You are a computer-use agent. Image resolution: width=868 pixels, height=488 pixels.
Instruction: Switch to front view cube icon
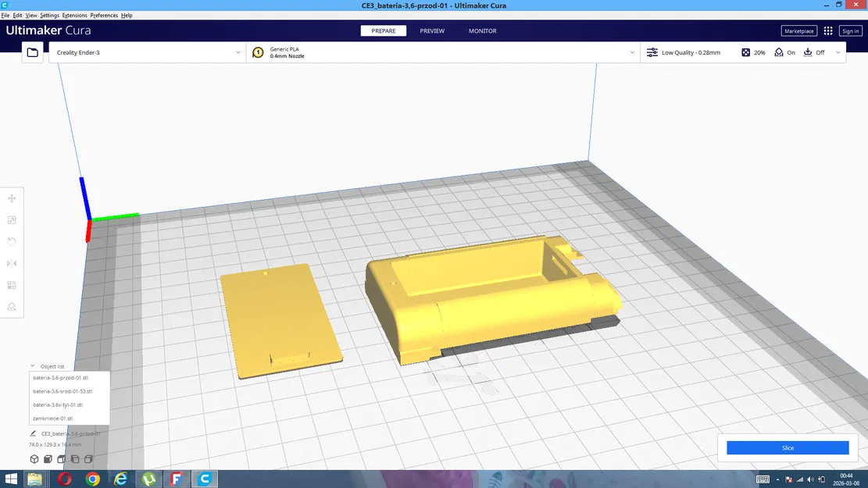[48, 459]
